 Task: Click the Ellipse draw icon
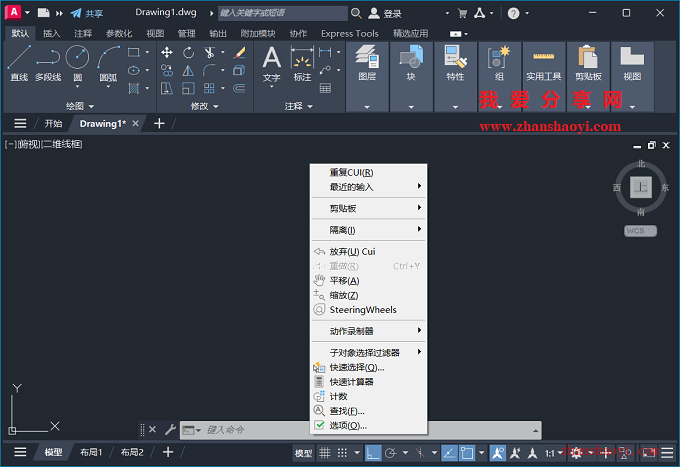(134, 70)
